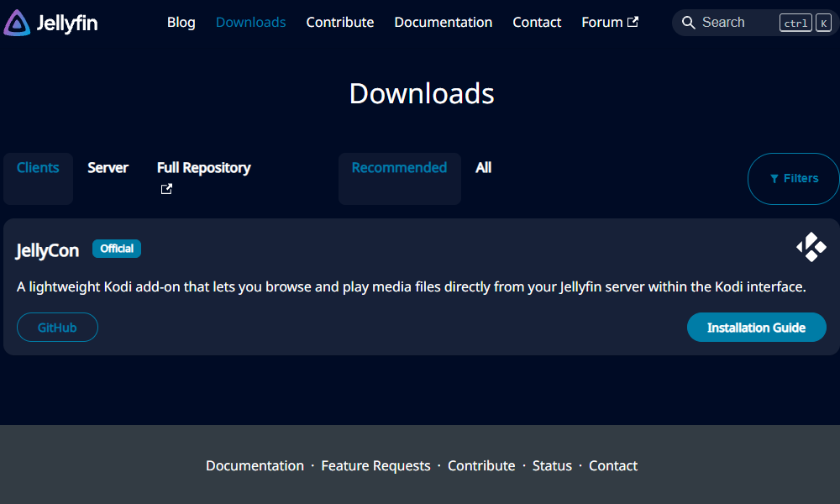Open Feature Requests footer link
Viewport: 840px width, 504px height.
click(375, 466)
